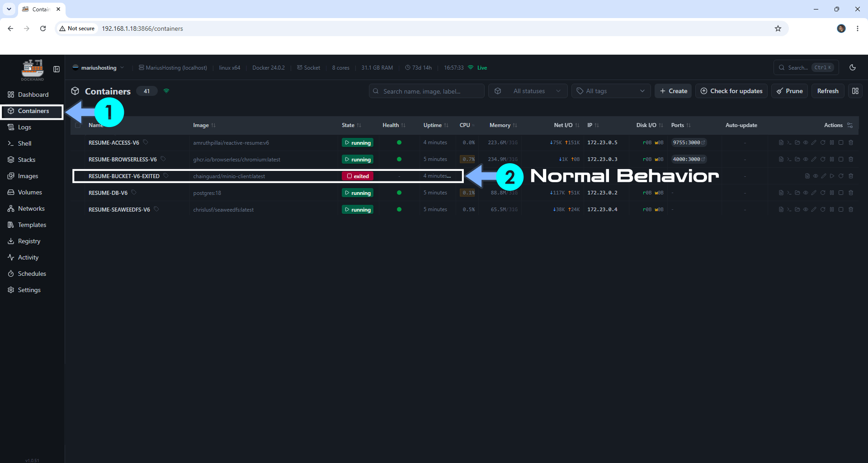Sort containers by the Uptime column

[x=436, y=125]
